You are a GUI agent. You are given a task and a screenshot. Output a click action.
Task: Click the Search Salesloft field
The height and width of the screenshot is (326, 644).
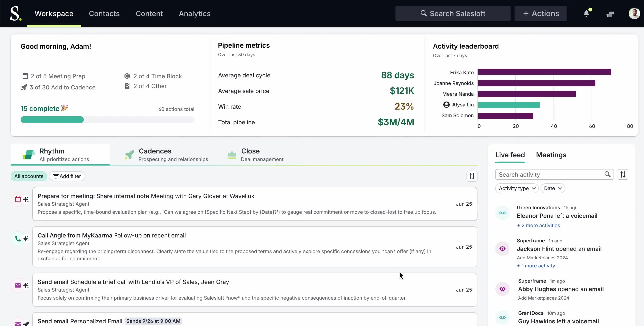(x=453, y=13)
